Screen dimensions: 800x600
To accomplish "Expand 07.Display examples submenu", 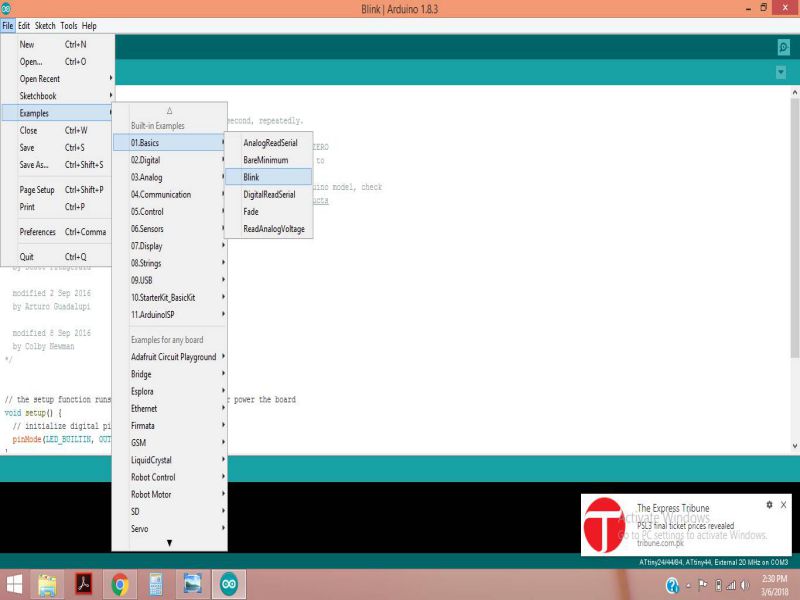I will pos(169,246).
